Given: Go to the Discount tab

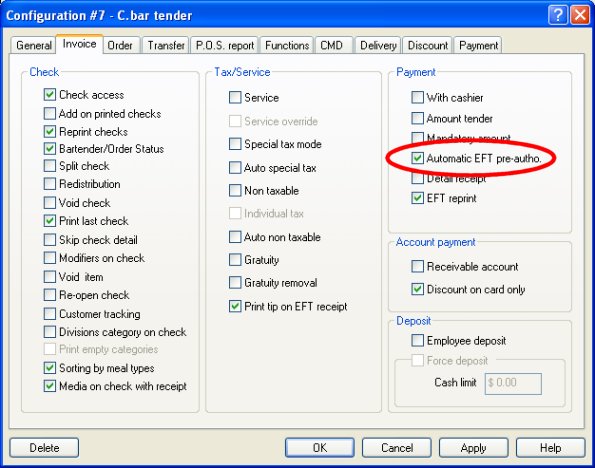Looking at the screenshot, I should tap(428, 46).
